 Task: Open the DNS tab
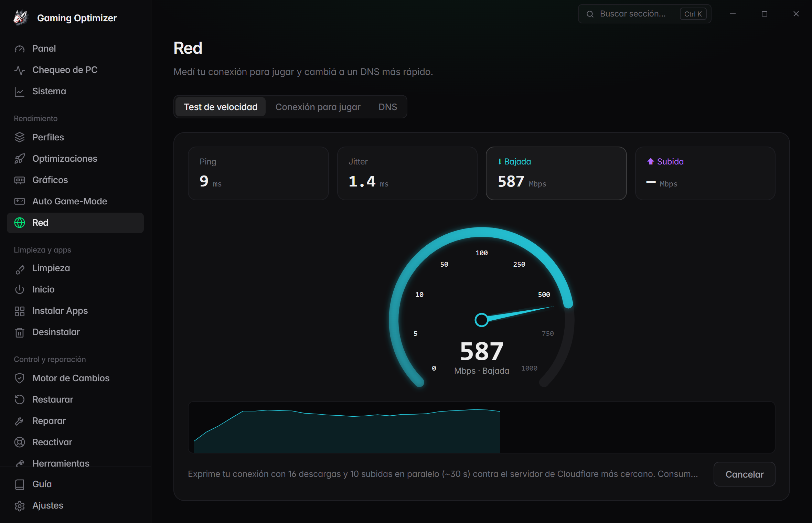point(388,107)
